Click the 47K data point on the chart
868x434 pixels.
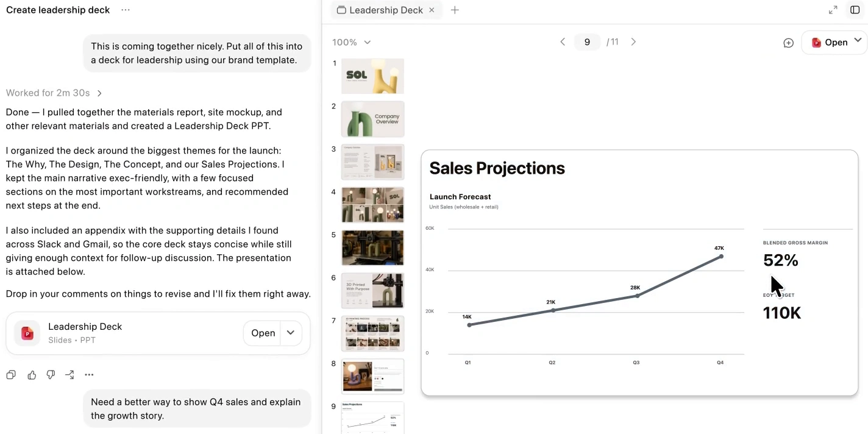pos(720,257)
